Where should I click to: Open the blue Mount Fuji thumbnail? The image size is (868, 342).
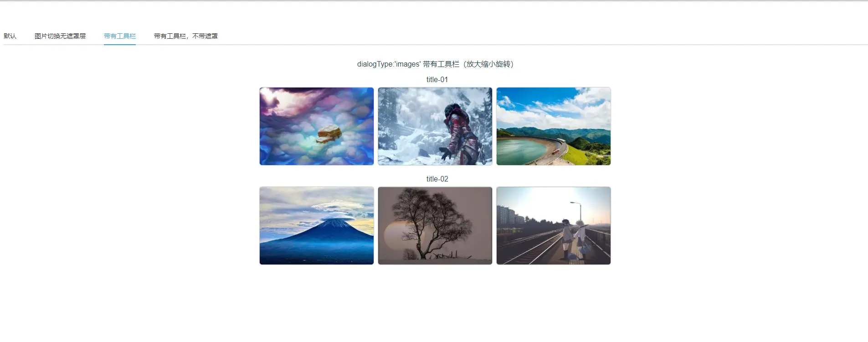click(317, 226)
